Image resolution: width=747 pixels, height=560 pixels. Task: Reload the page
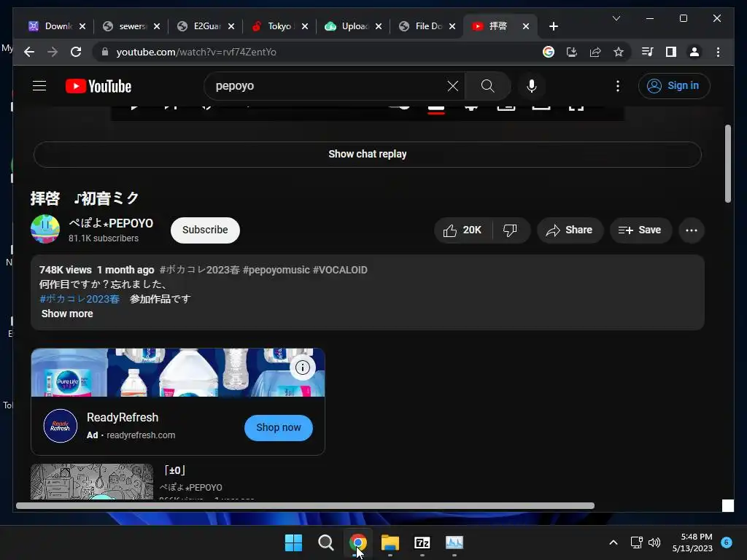(x=76, y=52)
